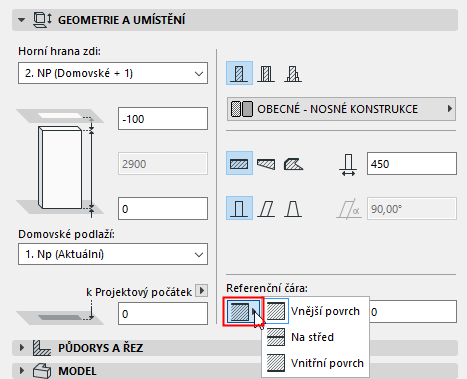Choose Vnější povrch reference line option

(315, 311)
